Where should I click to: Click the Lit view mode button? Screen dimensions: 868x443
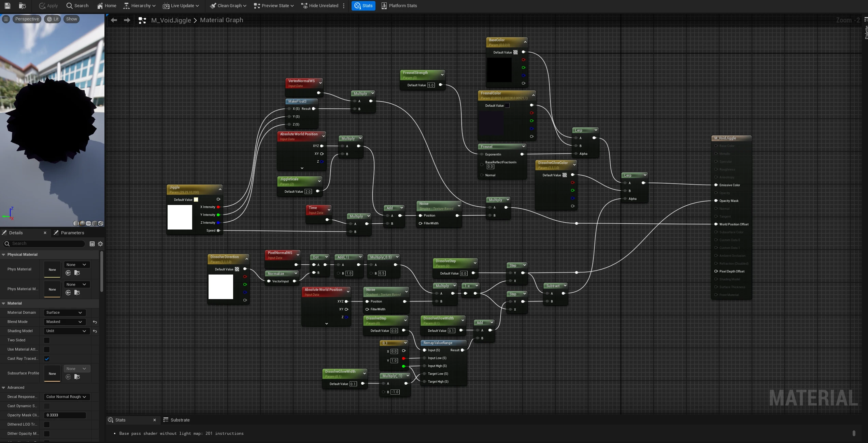click(x=53, y=19)
